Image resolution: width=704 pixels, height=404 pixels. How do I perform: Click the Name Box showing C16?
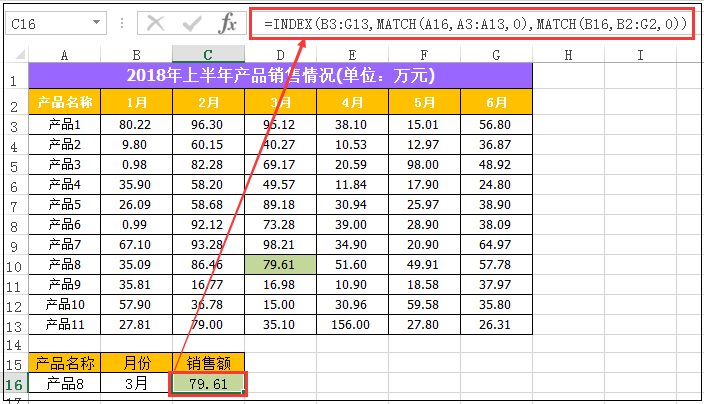click(56, 23)
